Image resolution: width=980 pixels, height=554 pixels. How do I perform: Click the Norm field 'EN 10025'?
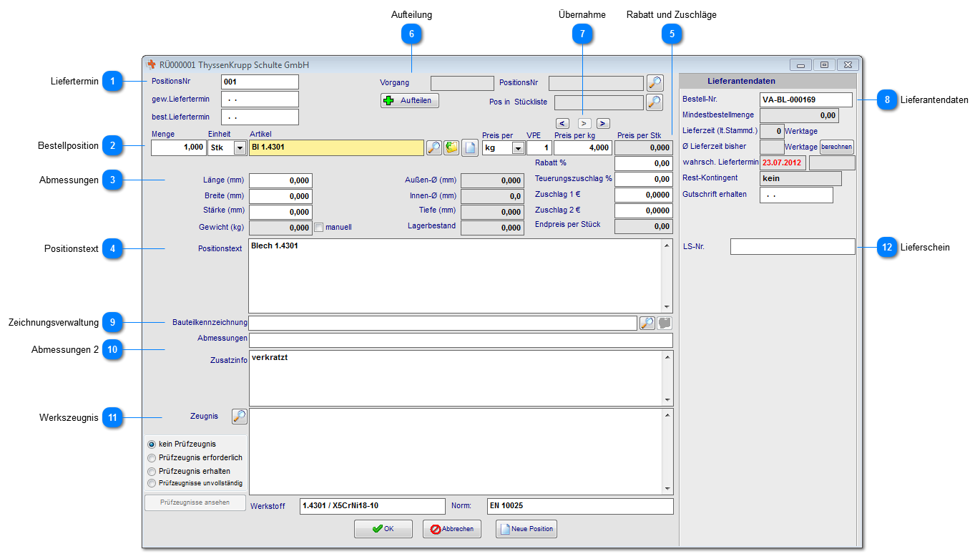coord(580,506)
